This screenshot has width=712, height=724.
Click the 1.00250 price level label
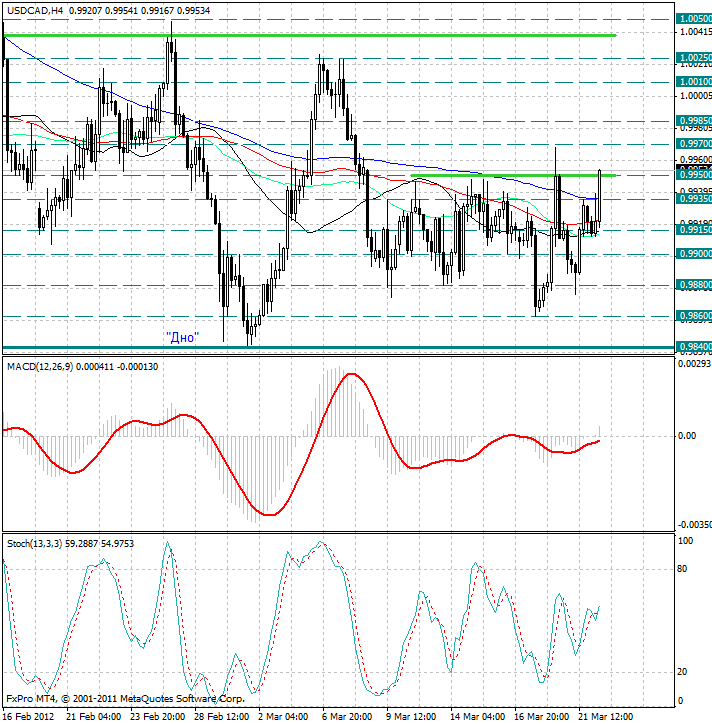coord(694,58)
